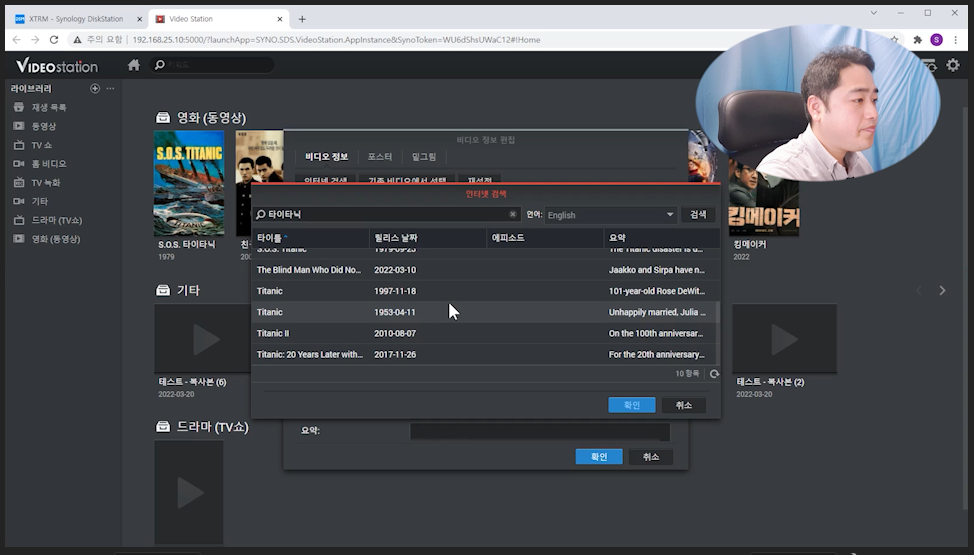Open browser profile avatar S

(936, 40)
